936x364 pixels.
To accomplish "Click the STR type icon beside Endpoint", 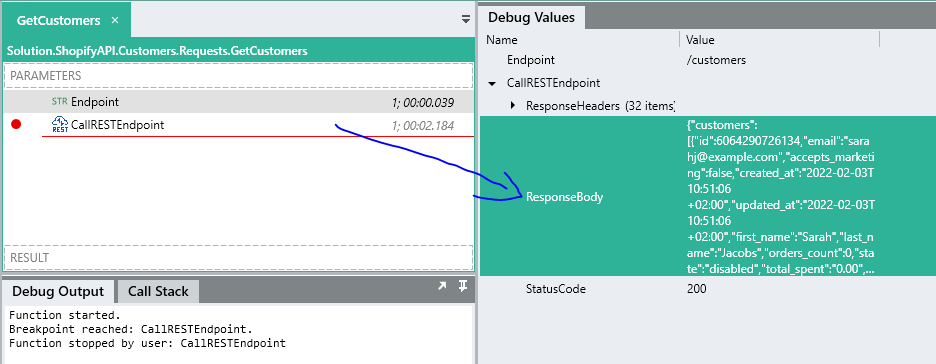I will [60, 101].
